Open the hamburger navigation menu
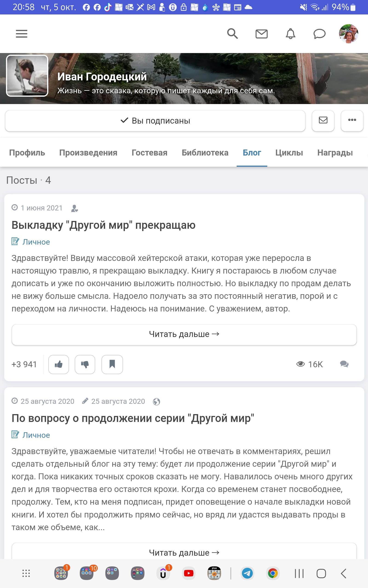The width and height of the screenshot is (368, 588). [x=21, y=34]
